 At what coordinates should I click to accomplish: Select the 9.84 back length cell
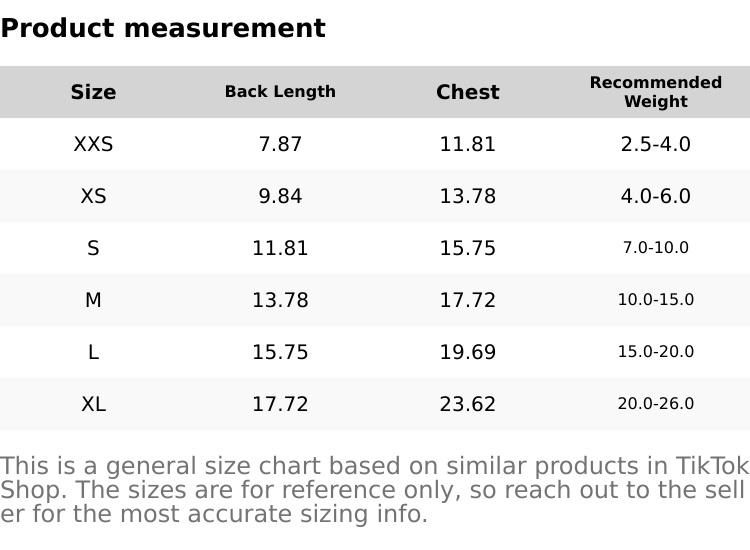pos(280,196)
